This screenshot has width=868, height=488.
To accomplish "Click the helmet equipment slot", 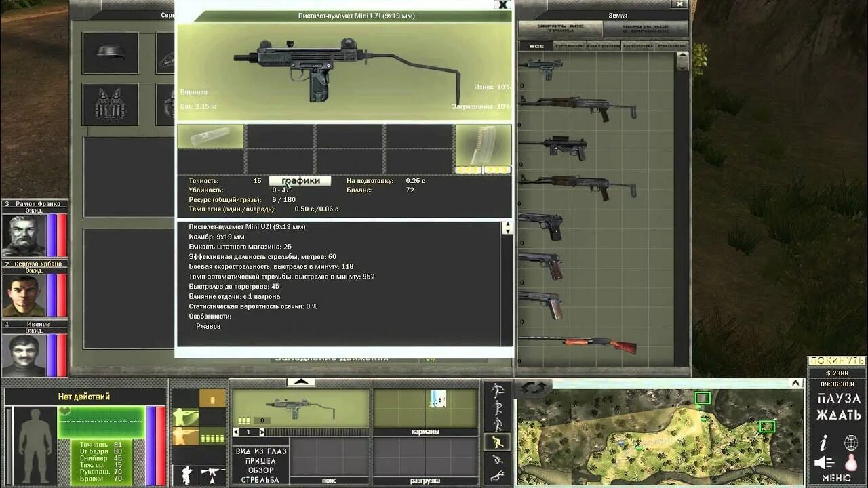I will [111, 53].
